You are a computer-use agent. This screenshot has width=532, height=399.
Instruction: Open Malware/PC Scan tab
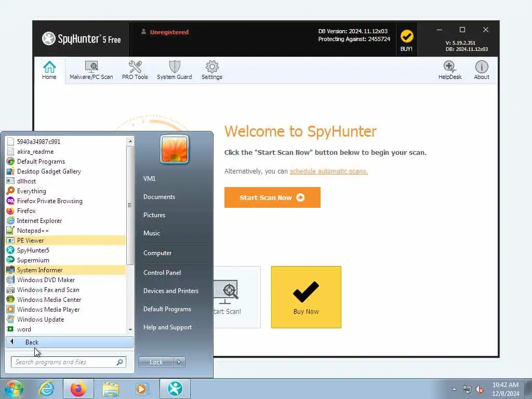91,70
